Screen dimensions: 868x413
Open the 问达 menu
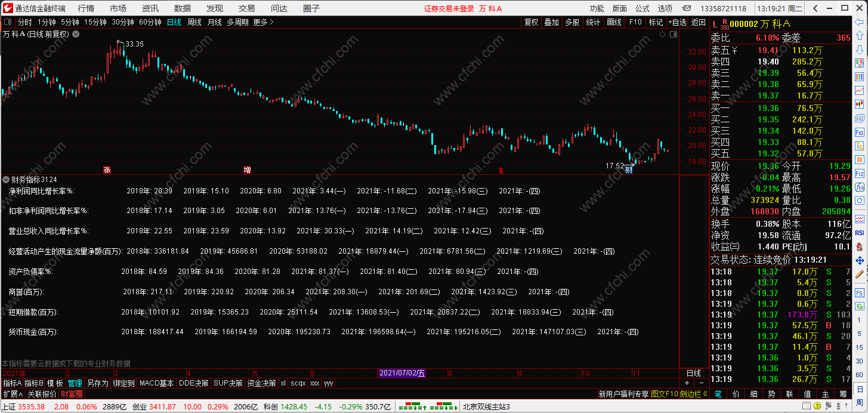pyautogui.click(x=279, y=8)
